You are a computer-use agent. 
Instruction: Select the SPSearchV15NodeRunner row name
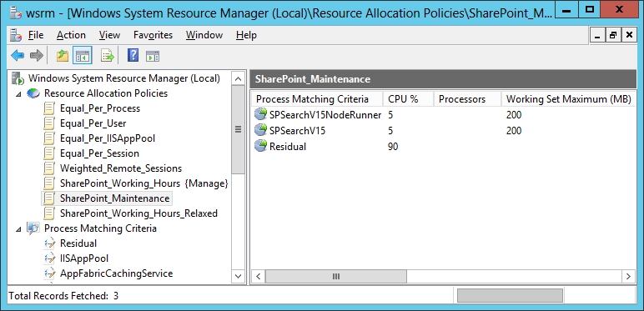325,115
